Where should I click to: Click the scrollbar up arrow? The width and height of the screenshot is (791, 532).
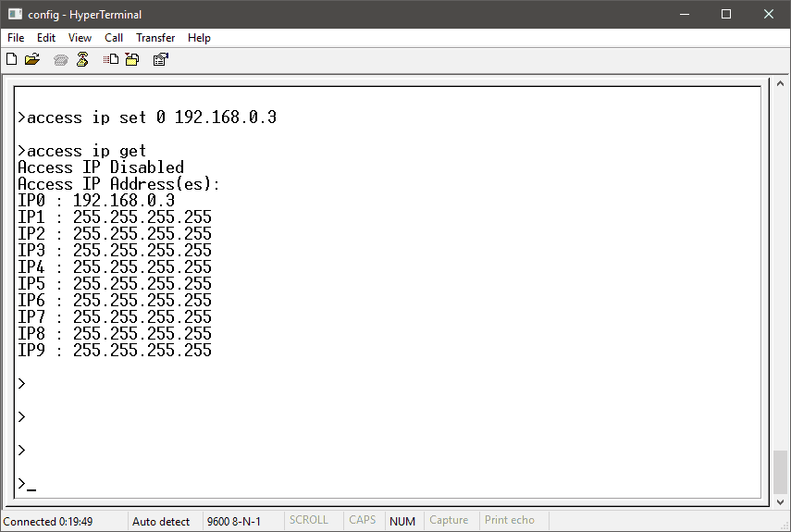[781, 84]
